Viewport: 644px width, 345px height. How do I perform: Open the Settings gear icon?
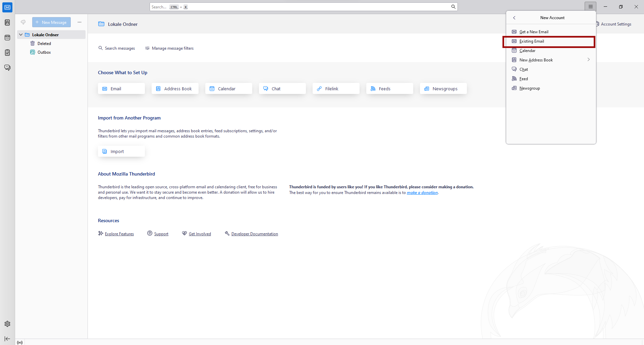point(7,324)
